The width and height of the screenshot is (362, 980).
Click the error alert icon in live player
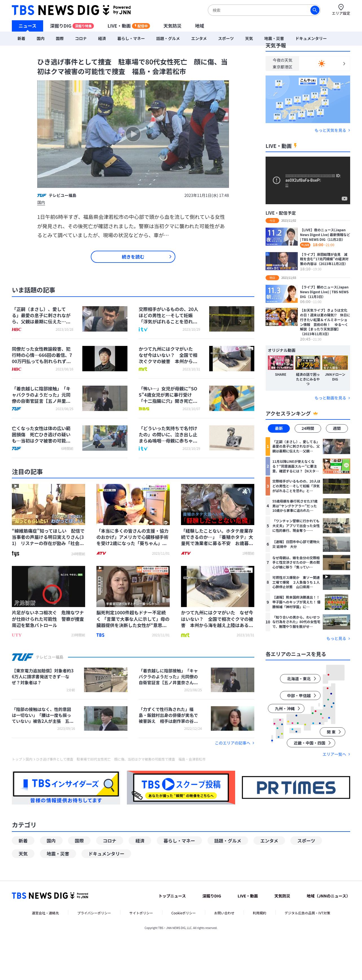coord(277,180)
